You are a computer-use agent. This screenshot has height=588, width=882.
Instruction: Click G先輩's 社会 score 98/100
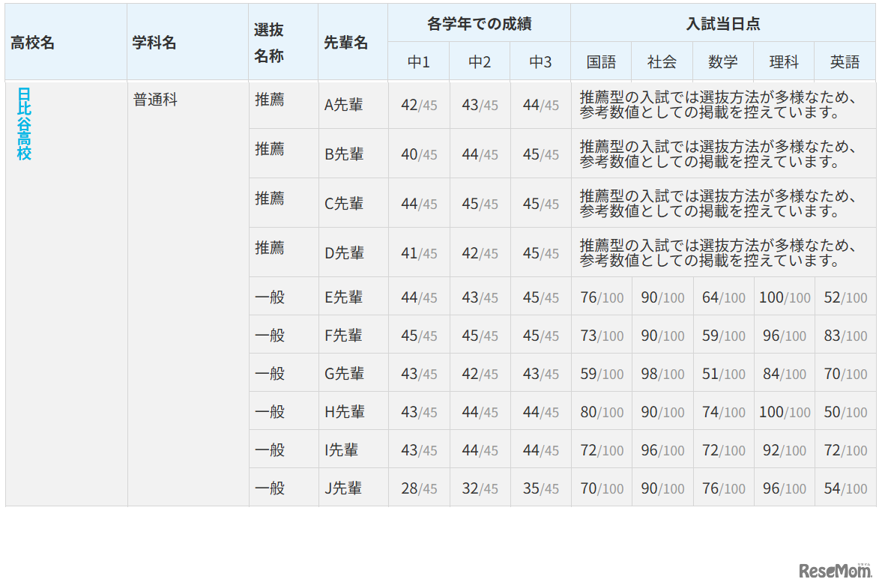(662, 374)
